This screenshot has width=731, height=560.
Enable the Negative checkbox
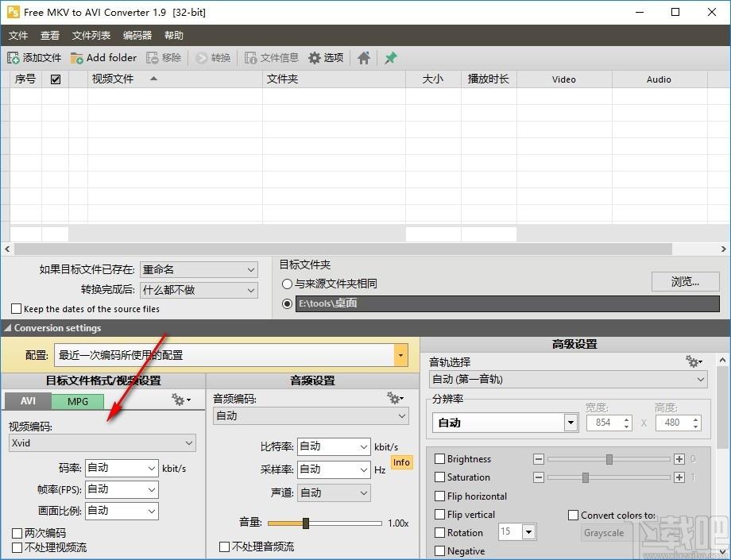click(439, 551)
